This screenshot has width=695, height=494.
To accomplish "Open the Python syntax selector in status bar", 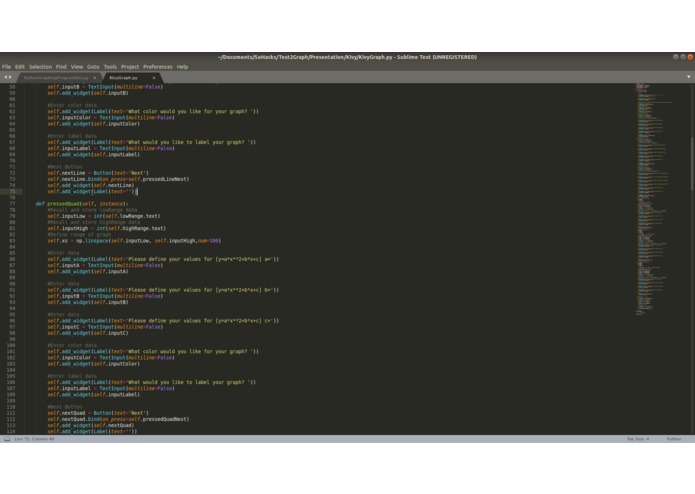I will (x=674, y=439).
